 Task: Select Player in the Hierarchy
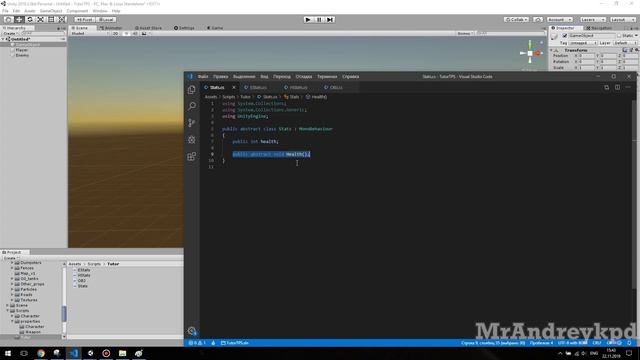pyautogui.click(x=22, y=50)
